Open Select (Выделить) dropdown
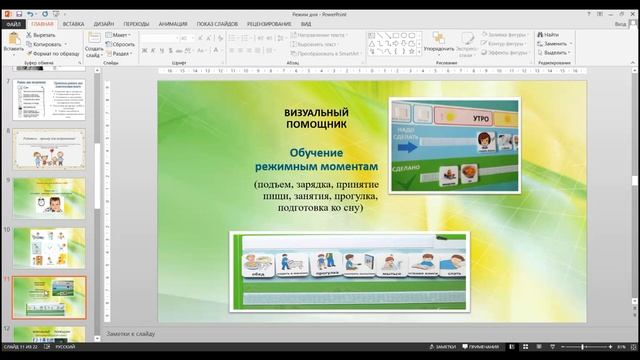Image resolution: width=640 pixels, height=360 pixels. point(553,53)
